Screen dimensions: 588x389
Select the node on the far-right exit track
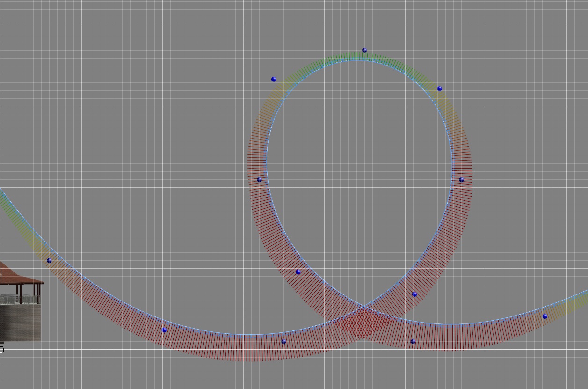tap(544, 316)
